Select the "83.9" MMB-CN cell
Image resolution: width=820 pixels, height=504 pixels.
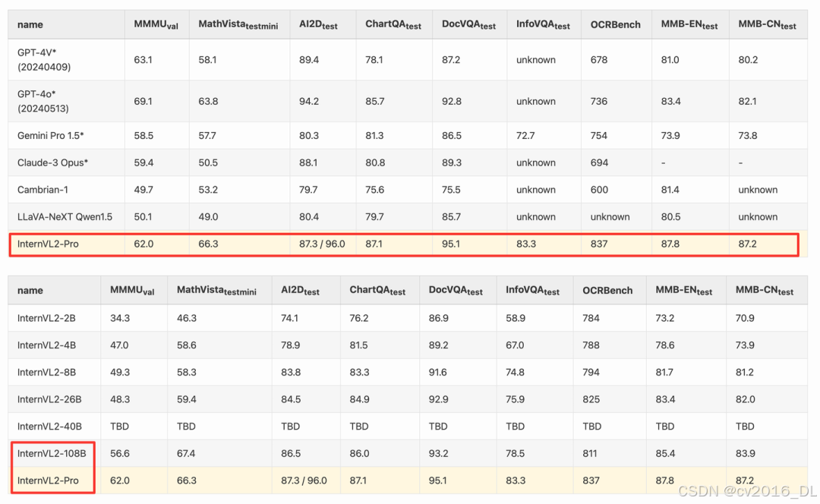(x=746, y=453)
